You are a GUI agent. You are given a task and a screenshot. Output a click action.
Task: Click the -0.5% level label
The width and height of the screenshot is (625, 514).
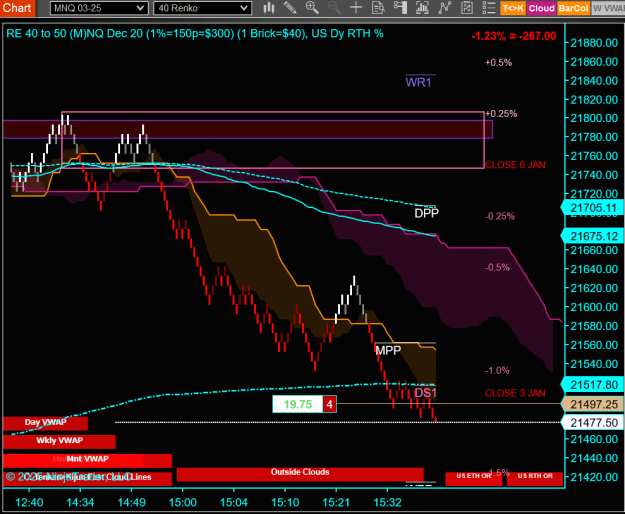[497, 267]
